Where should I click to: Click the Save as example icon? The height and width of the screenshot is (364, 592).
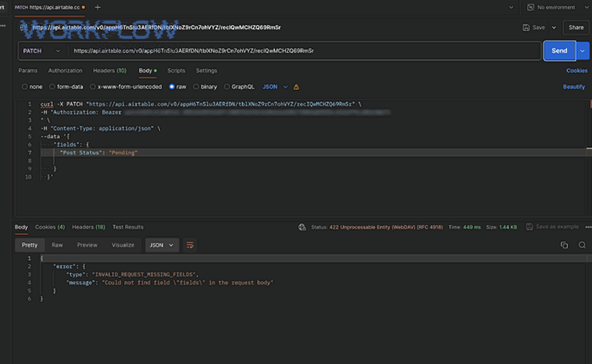tap(530, 227)
